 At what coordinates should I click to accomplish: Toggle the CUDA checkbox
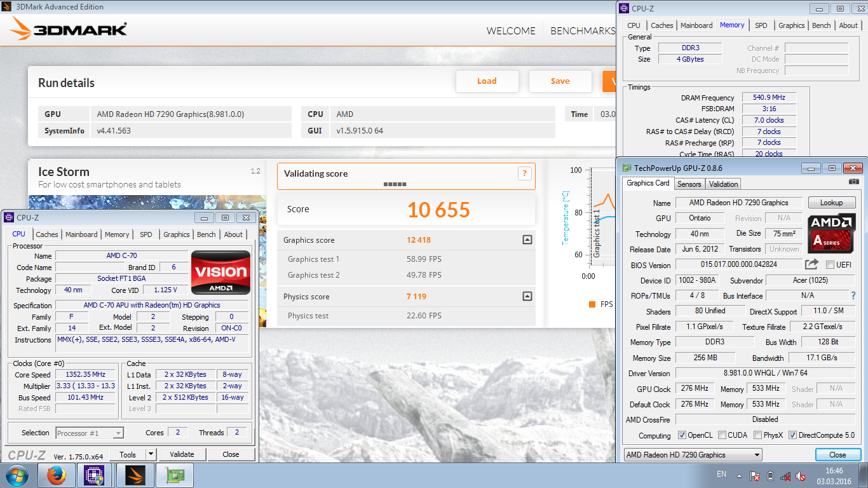(722, 435)
